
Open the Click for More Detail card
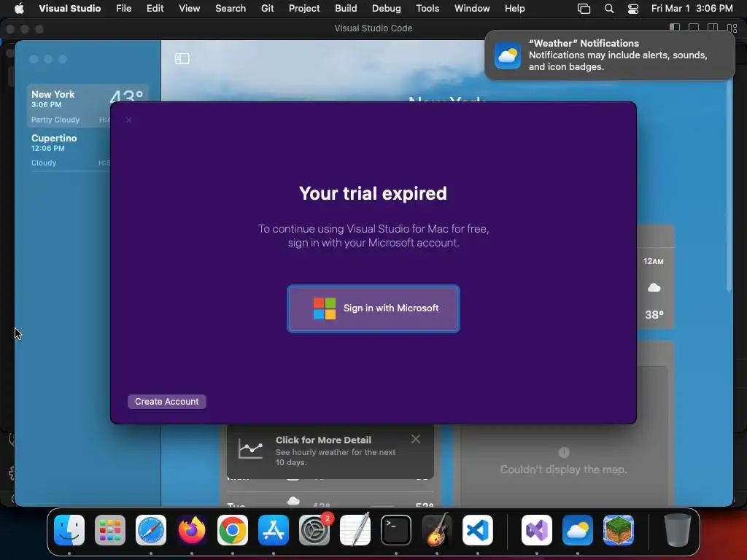coord(330,451)
